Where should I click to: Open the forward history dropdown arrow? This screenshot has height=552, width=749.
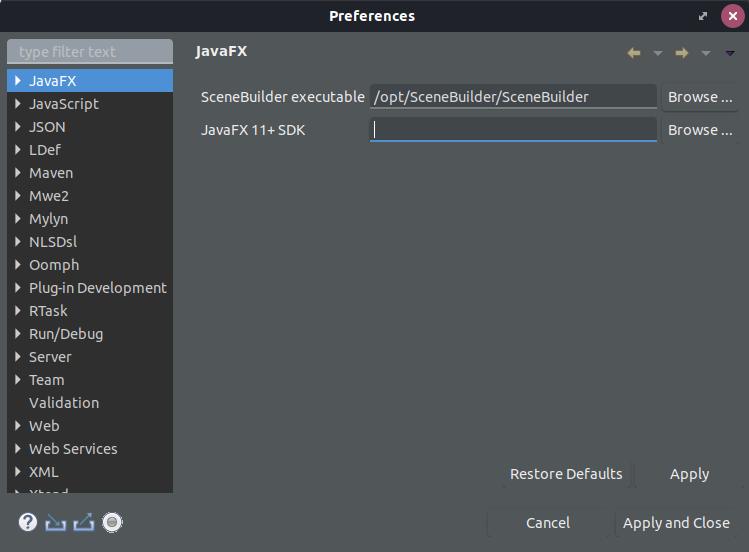click(706, 53)
